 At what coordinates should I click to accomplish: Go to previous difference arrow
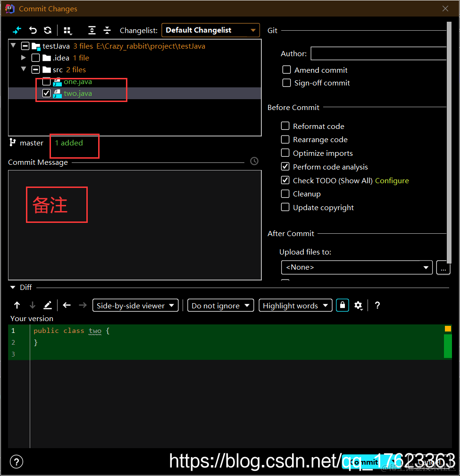tap(17, 305)
